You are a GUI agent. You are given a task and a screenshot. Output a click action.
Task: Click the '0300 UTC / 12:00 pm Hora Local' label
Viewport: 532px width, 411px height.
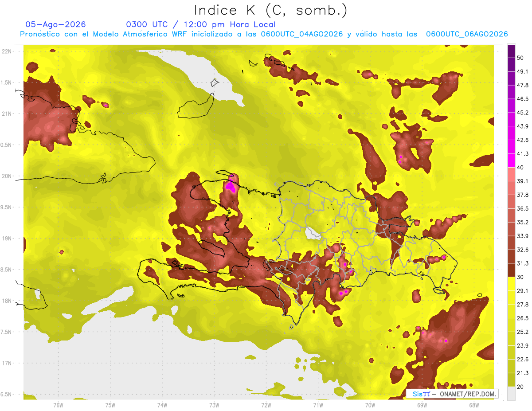[x=201, y=24]
